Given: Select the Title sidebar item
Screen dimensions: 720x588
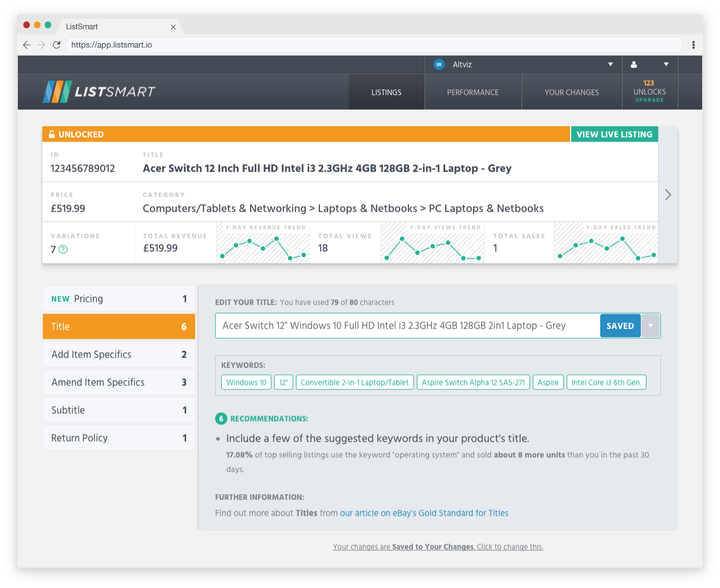Looking at the screenshot, I should coord(119,327).
